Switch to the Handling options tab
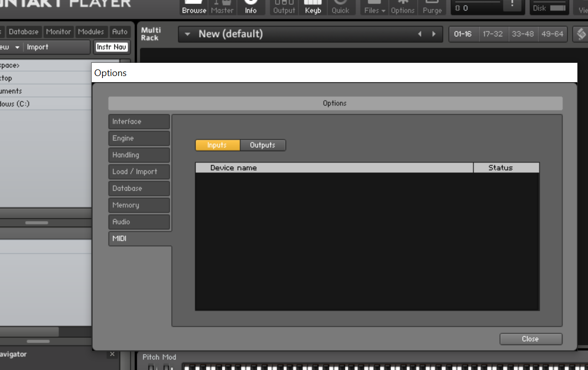The width and height of the screenshot is (588, 370). (x=139, y=155)
